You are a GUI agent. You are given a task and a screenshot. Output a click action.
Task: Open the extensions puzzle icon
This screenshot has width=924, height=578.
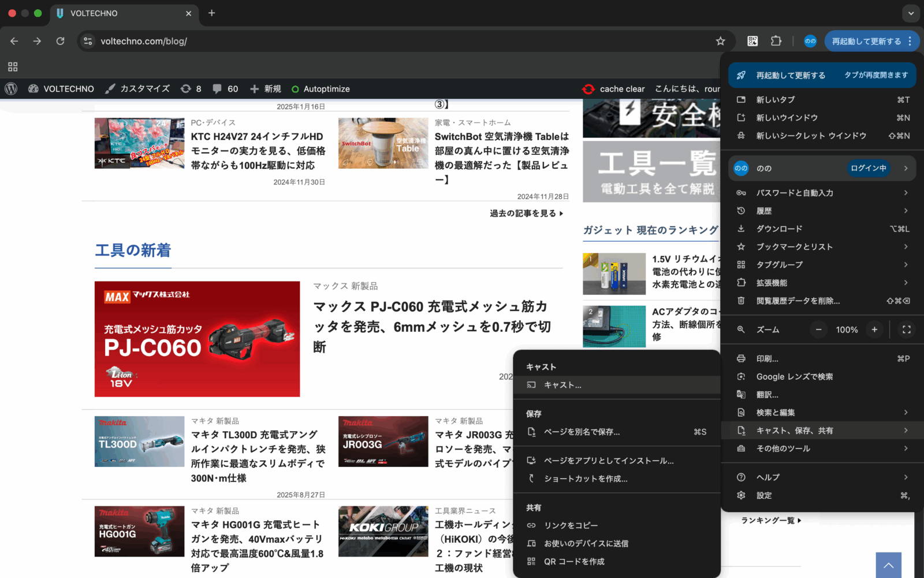tap(776, 41)
